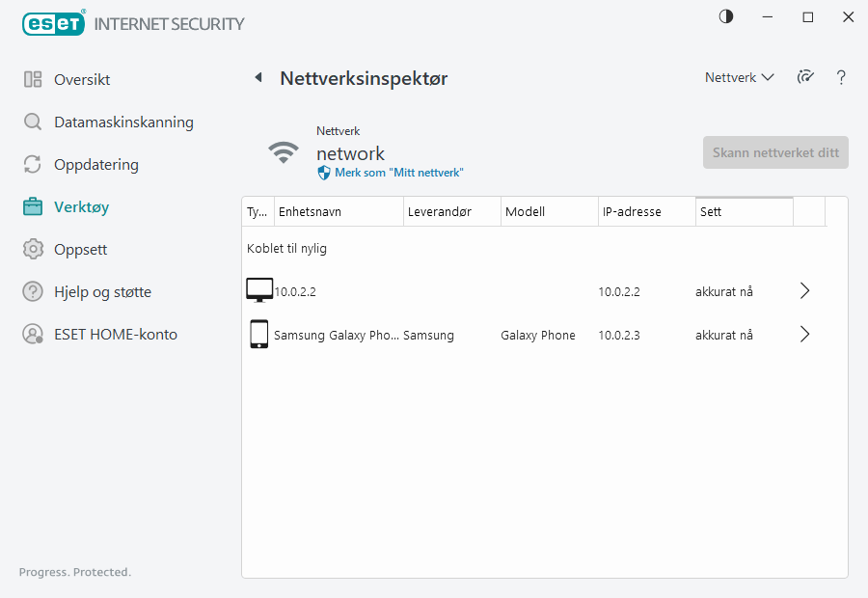Go to Oversikt in the sidebar

(82, 80)
